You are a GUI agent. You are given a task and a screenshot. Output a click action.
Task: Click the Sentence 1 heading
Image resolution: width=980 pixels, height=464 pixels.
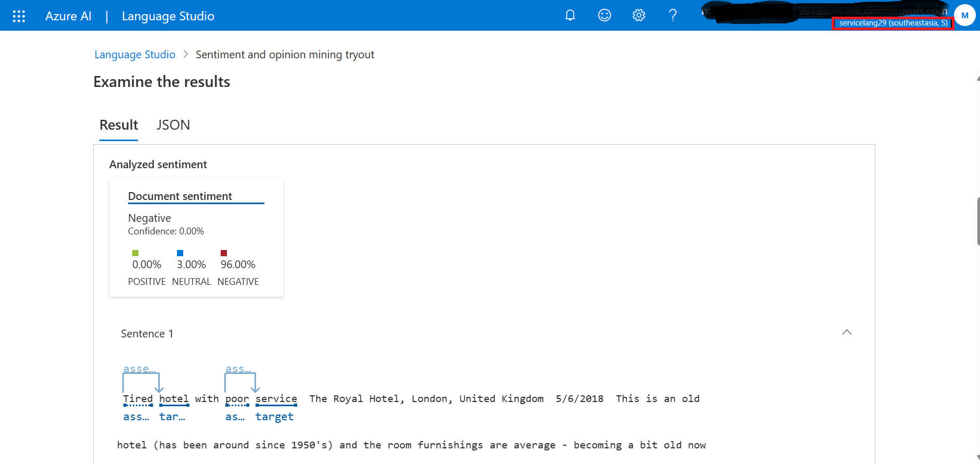point(147,334)
